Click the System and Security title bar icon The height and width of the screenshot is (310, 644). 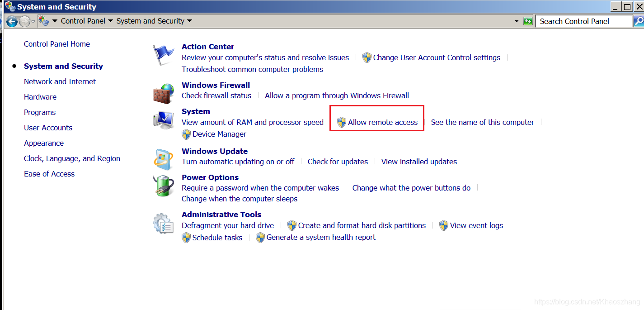[10, 6]
